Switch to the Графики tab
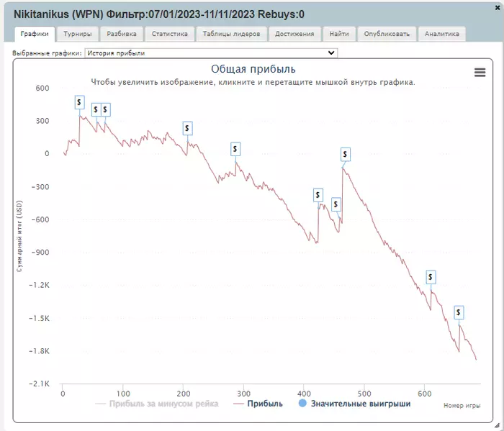This screenshot has height=431, width=504. pos(35,34)
